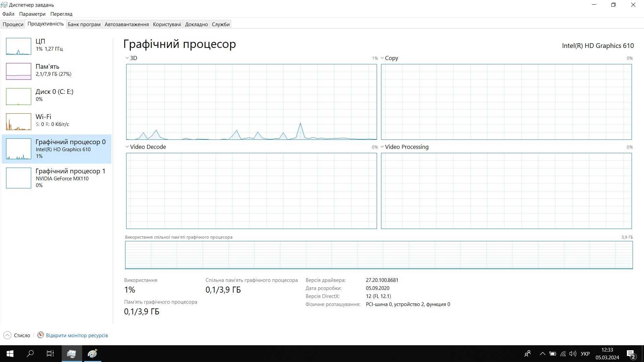This screenshot has width=644, height=362.
Task: Click the Intel(R) HD Graphics 610 heading
Action: click(598, 46)
